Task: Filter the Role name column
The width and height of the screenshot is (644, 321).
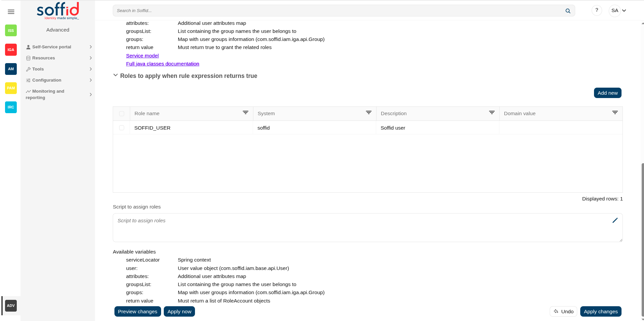Action: click(x=245, y=113)
